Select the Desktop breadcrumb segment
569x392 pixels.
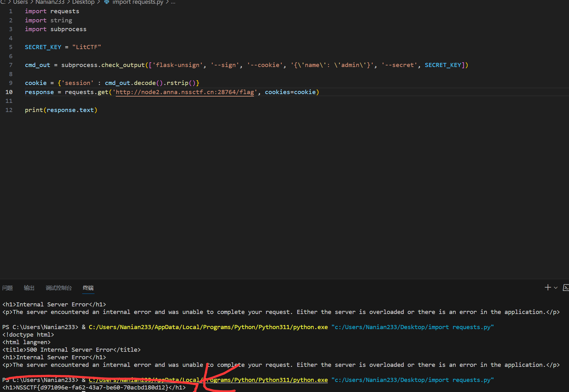[x=83, y=2]
